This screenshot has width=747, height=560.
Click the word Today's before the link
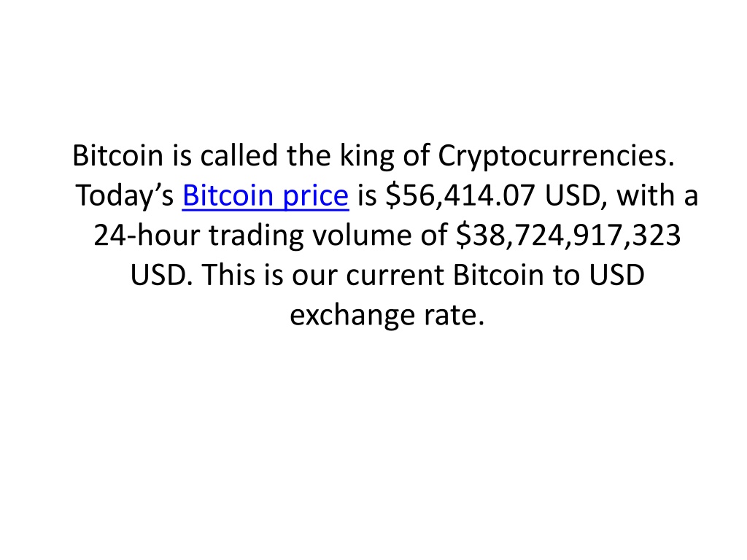(x=124, y=195)
